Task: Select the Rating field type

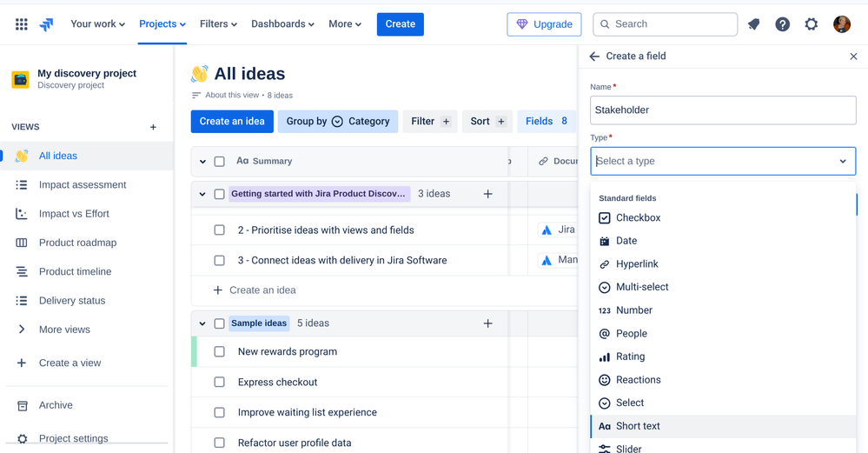Action: point(723,356)
